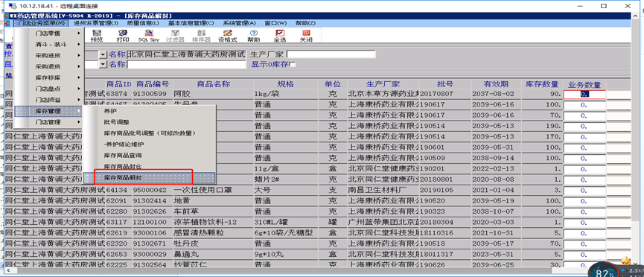Click the 业务数量 field in 阿胶 row

pos(584,94)
